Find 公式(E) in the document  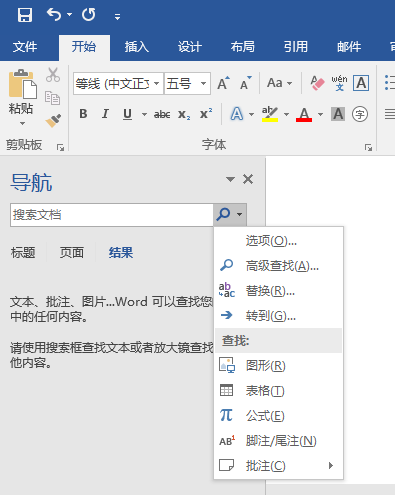point(279,416)
